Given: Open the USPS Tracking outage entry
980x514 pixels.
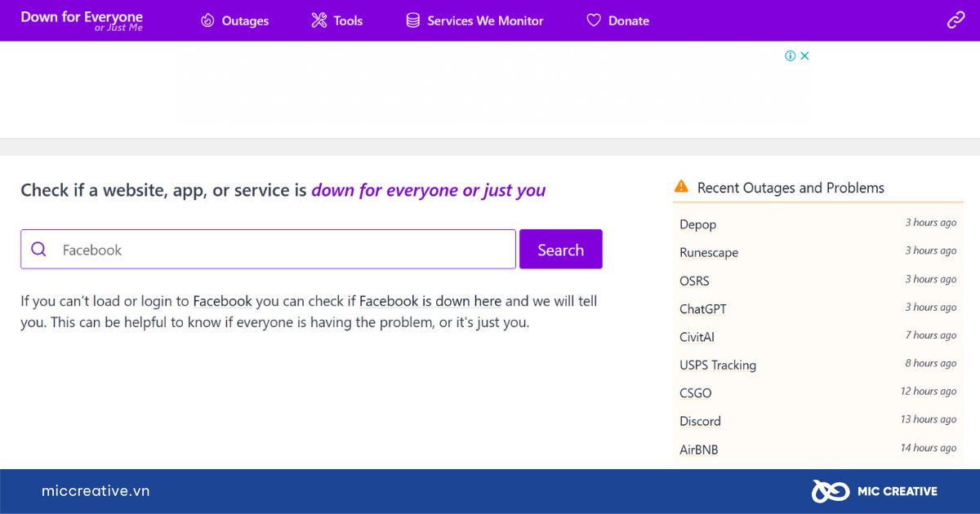Looking at the screenshot, I should click(718, 365).
